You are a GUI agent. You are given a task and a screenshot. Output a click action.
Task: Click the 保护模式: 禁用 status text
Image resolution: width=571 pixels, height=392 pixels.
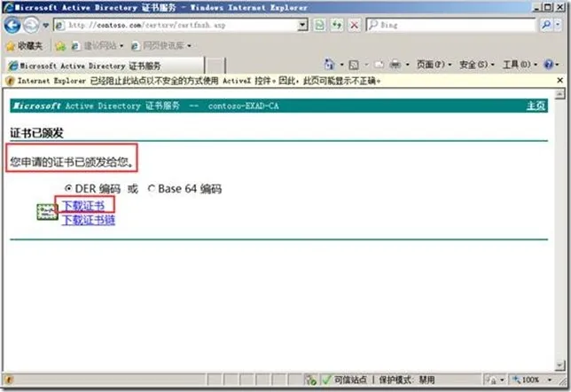point(407,380)
